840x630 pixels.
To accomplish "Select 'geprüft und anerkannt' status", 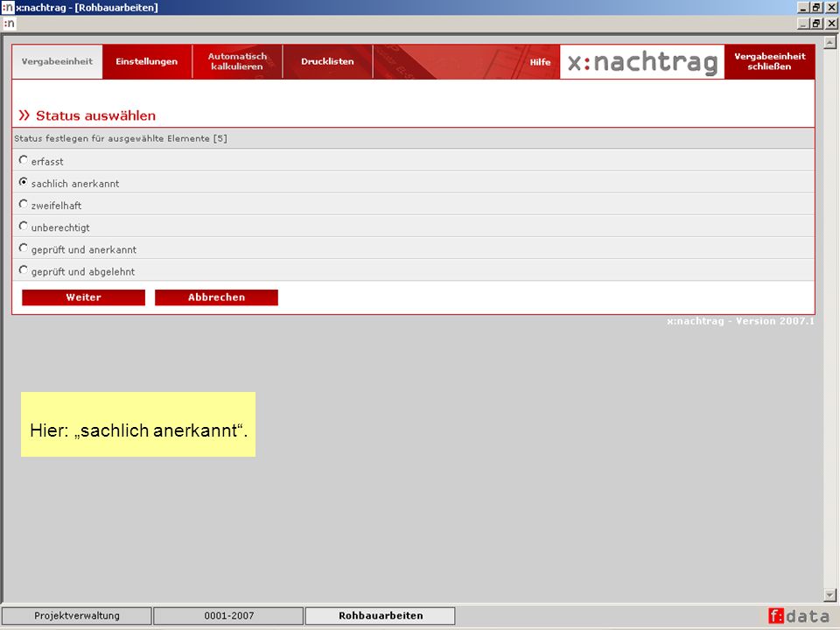I will (23, 248).
